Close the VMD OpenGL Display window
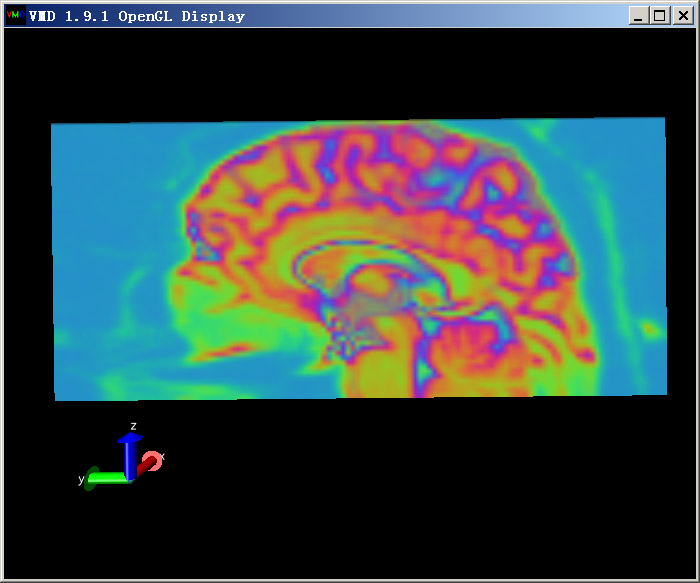 click(x=683, y=16)
